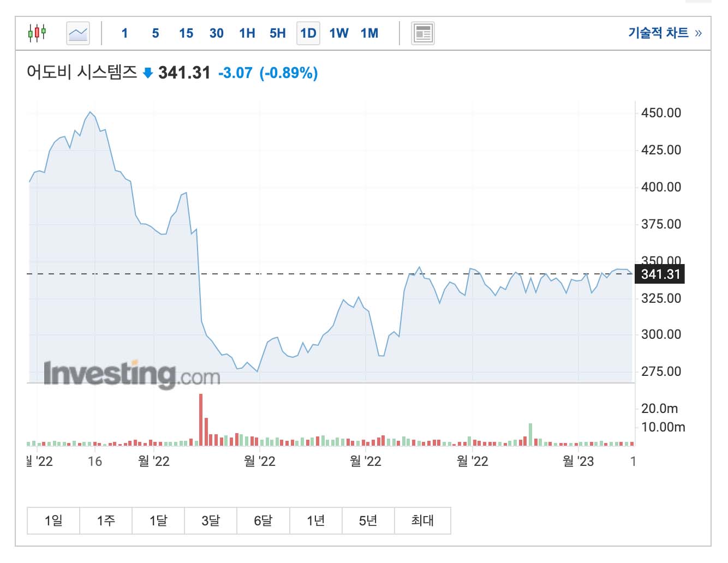Switch to candlestick chart type icon
Viewport: 728px width, 563px height.
37,33
